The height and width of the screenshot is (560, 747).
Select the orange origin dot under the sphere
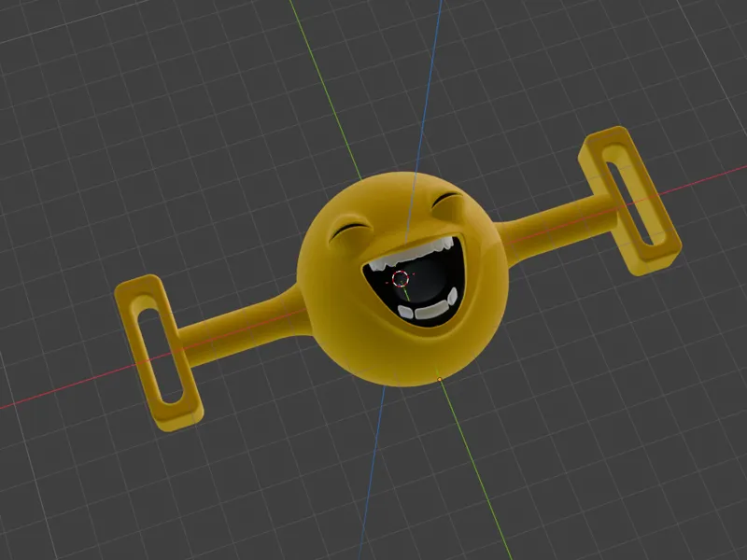[x=440, y=380]
